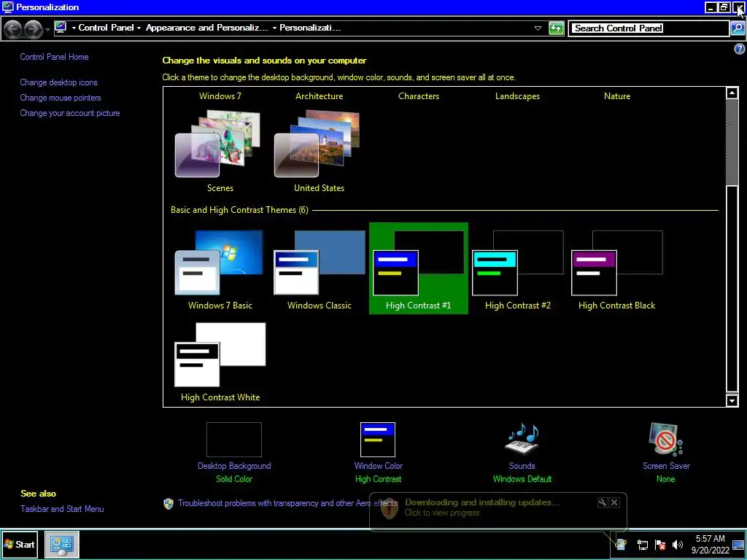Click the address bar location icon
This screenshot has width=747, height=560.
61,28
